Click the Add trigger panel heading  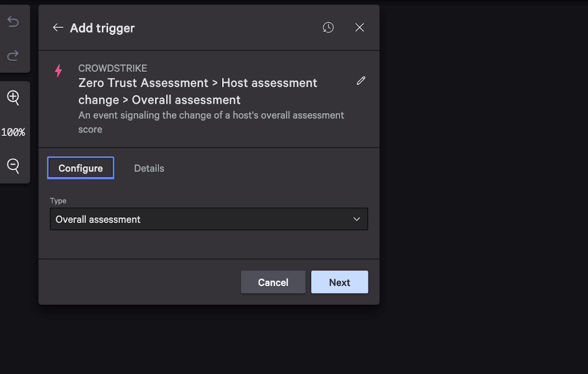pyautogui.click(x=102, y=28)
